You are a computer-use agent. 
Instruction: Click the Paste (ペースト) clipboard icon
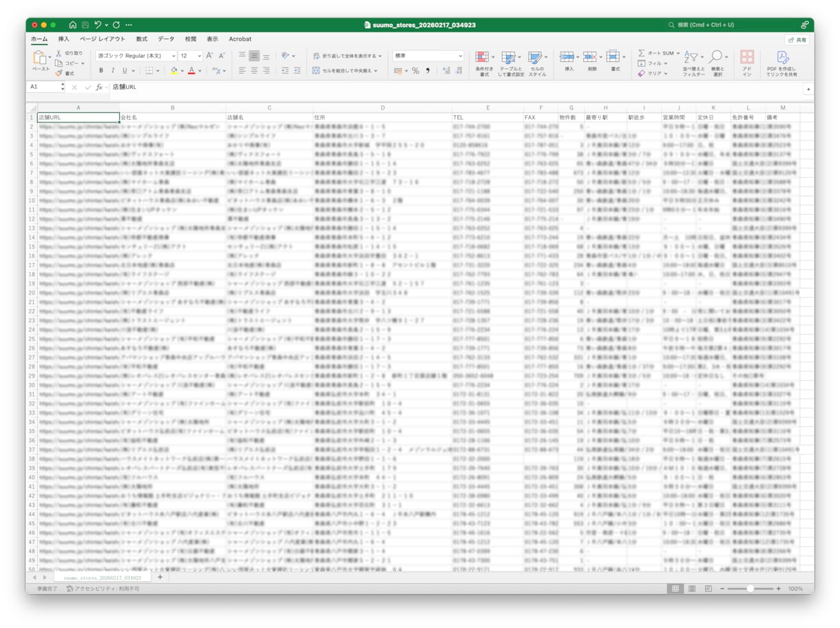(39, 58)
